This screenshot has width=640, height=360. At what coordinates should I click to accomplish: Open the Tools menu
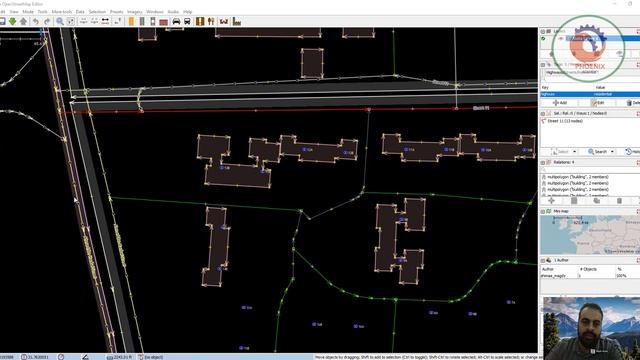[x=42, y=12]
